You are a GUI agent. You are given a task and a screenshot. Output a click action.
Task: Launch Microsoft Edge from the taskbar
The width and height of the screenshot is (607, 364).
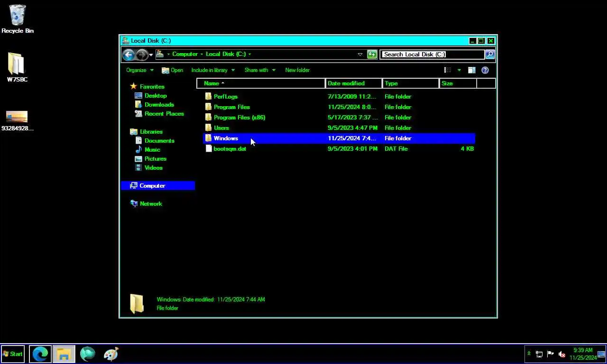click(x=40, y=354)
